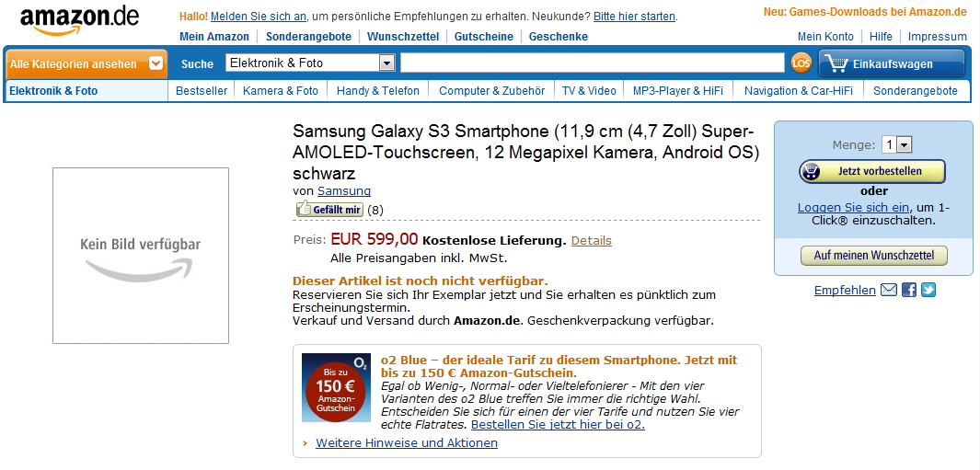Click into the search text field
980x470 pixels.
tap(592, 63)
